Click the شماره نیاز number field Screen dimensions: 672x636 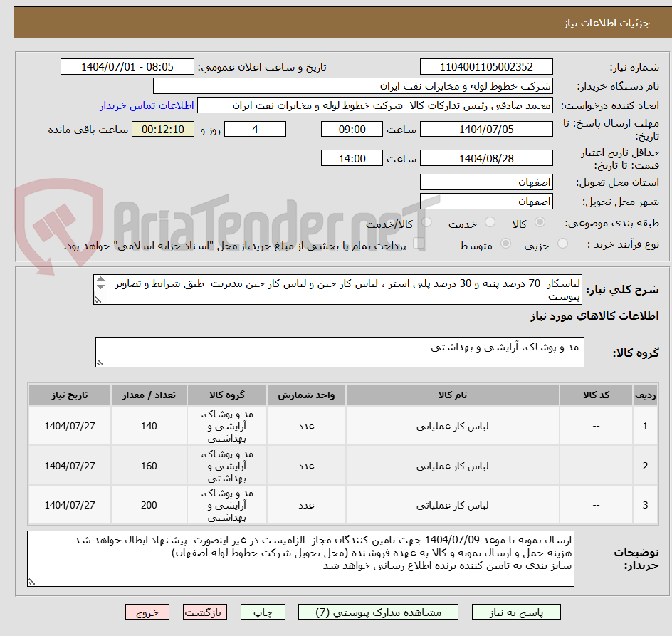point(486,67)
